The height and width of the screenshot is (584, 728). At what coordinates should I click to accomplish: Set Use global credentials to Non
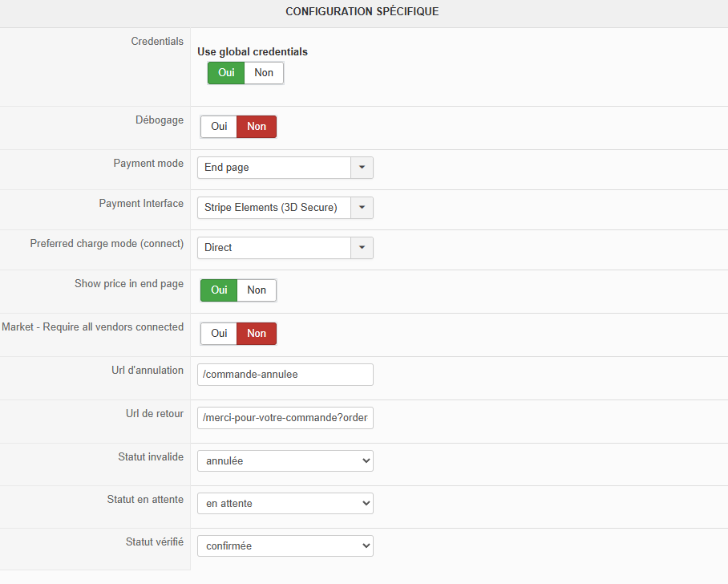point(264,73)
